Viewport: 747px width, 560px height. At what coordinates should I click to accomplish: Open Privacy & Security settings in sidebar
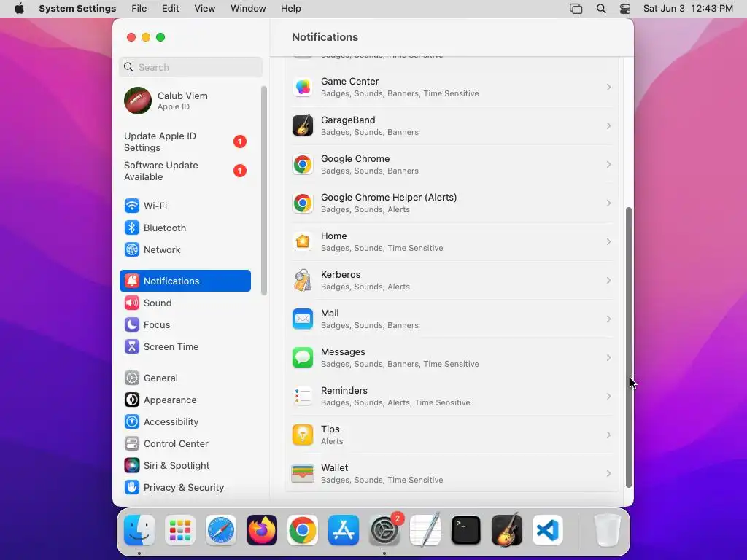click(x=185, y=488)
